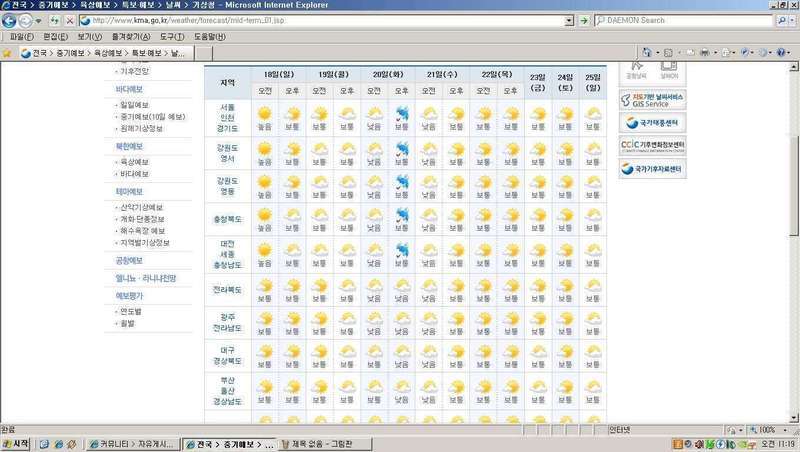Click Chungcheongbuk-do 20th afternoon rain icon

(x=402, y=215)
